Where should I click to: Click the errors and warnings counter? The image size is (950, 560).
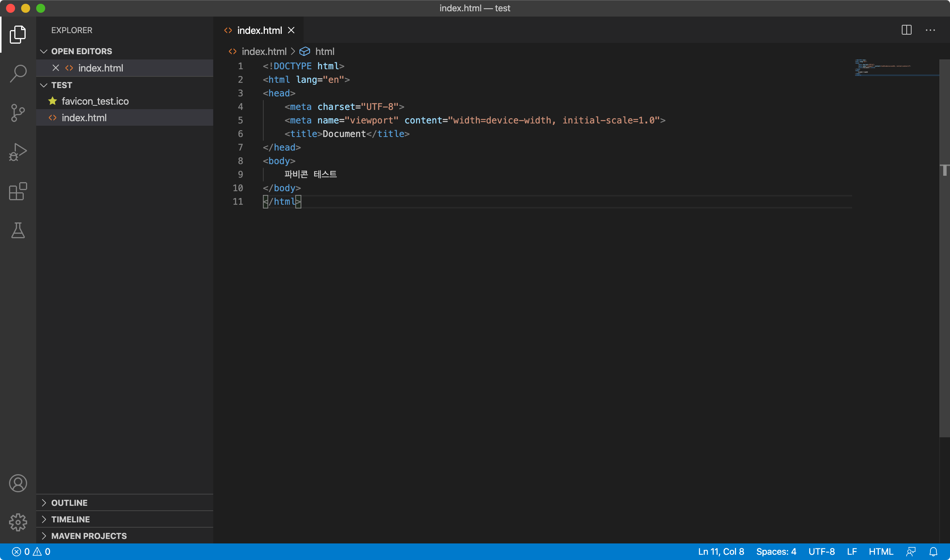click(31, 552)
